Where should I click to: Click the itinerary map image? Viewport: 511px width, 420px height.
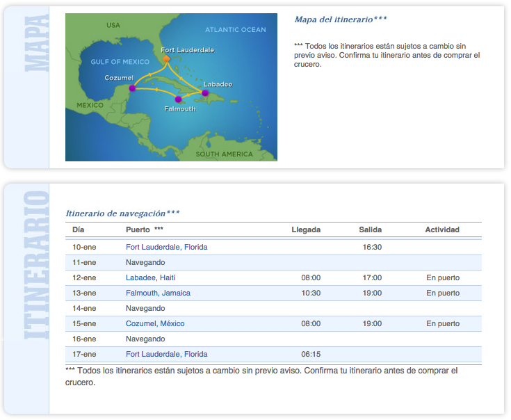pos(171,87)
